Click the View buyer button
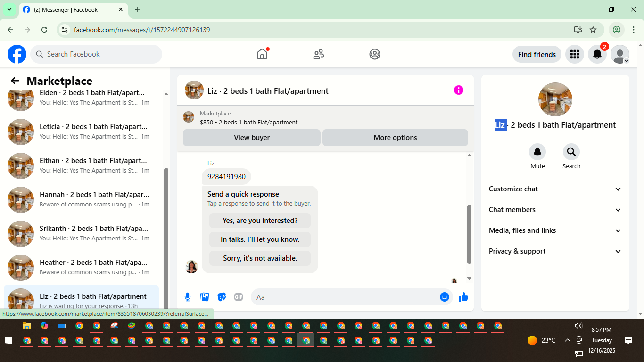Viewport: 644px width, 362px height. click(252, 138)
